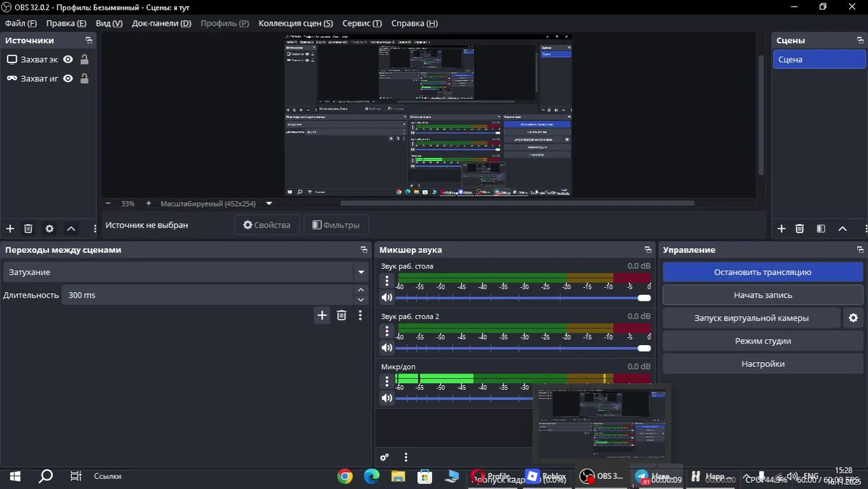Mute the Микр/доп channel

[386, 398]
